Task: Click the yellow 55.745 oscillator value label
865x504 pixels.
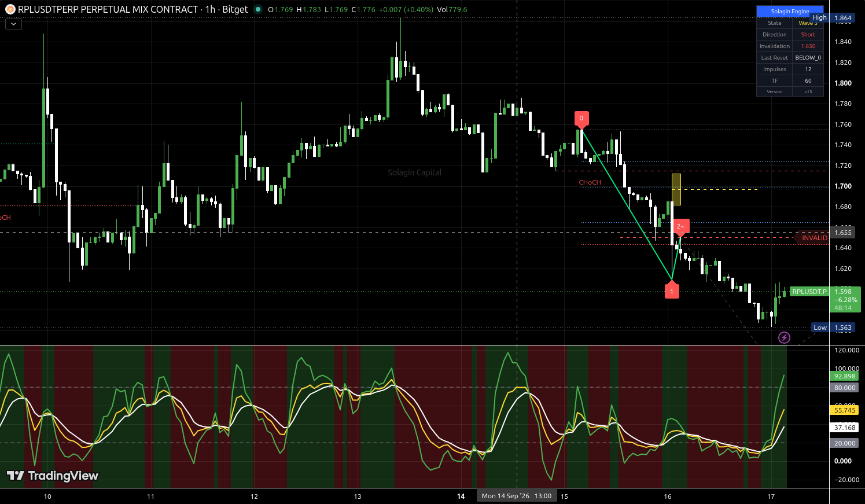Action: pyautogui.click(x=845, y=410)
